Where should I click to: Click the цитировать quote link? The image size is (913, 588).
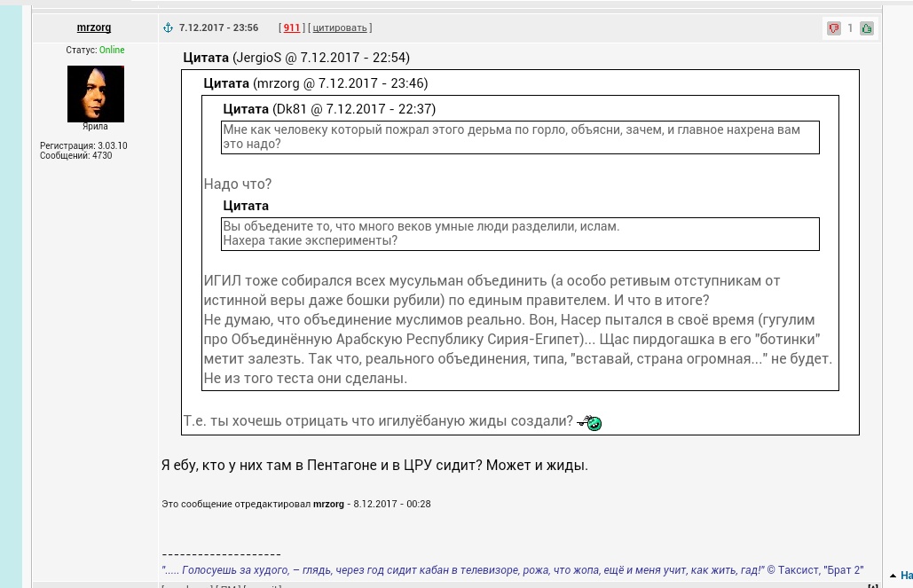(x=340, y=28)
